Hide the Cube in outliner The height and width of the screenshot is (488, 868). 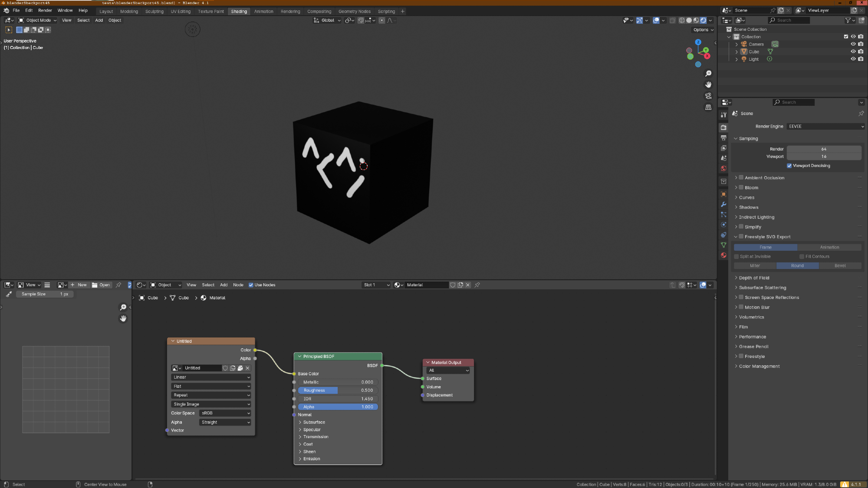[x=853, y=52]
